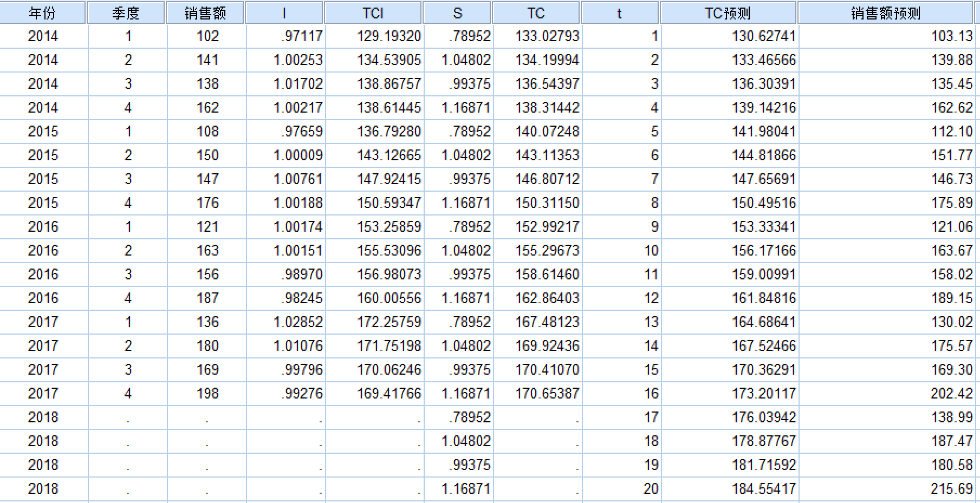Click sales cell with value 163
Image resolution: width=980 pixels, height=503 pixels.
[x=206, y=251]
